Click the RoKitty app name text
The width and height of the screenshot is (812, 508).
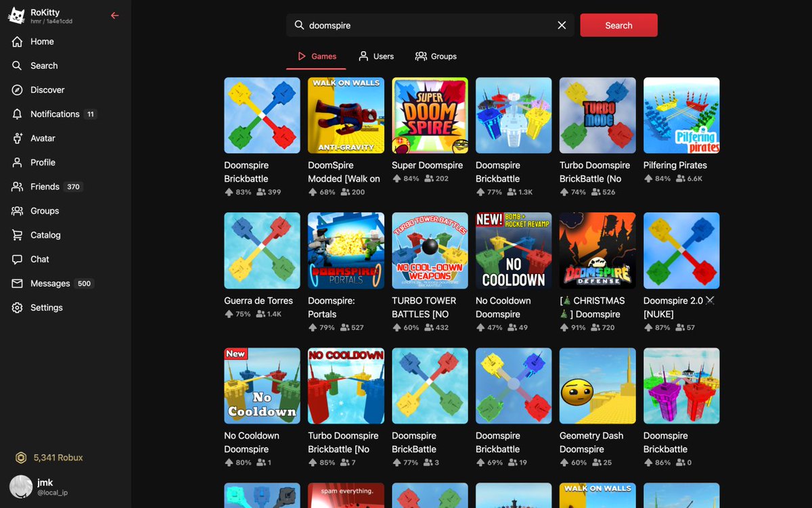(45, 13)
